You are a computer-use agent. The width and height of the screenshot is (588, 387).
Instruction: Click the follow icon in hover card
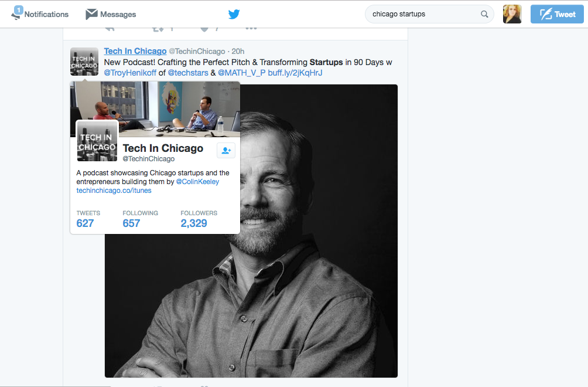[226, 151]
